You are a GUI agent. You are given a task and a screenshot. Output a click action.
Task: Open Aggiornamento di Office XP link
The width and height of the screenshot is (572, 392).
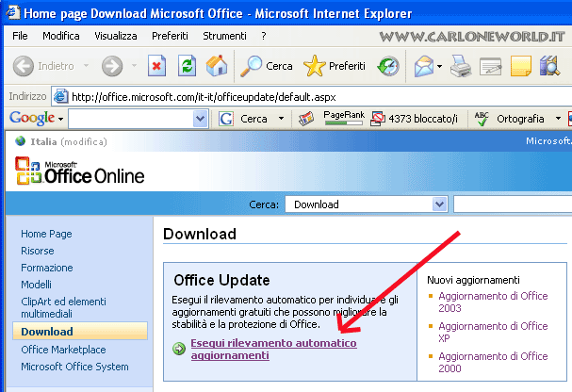(493, 332)
